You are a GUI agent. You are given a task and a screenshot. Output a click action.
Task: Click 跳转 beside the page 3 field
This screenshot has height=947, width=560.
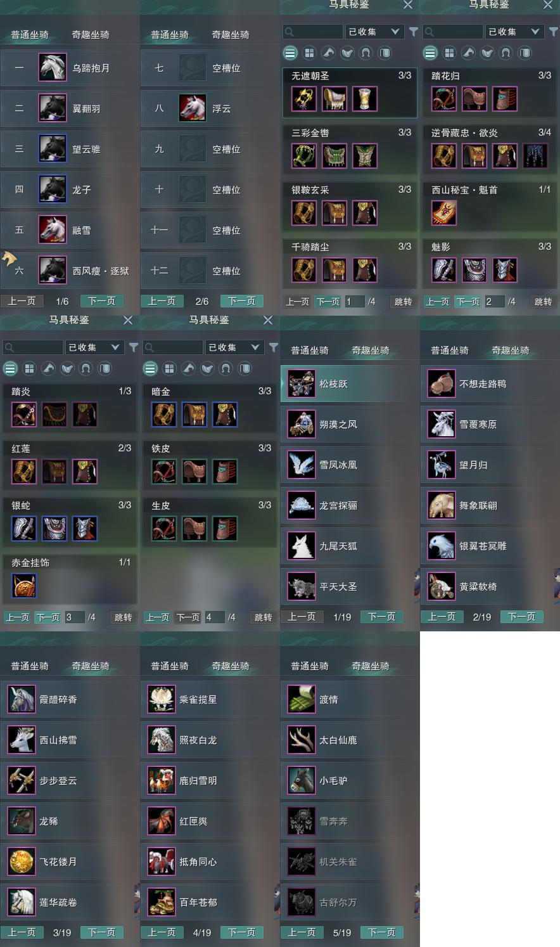(x=123, y=617)
